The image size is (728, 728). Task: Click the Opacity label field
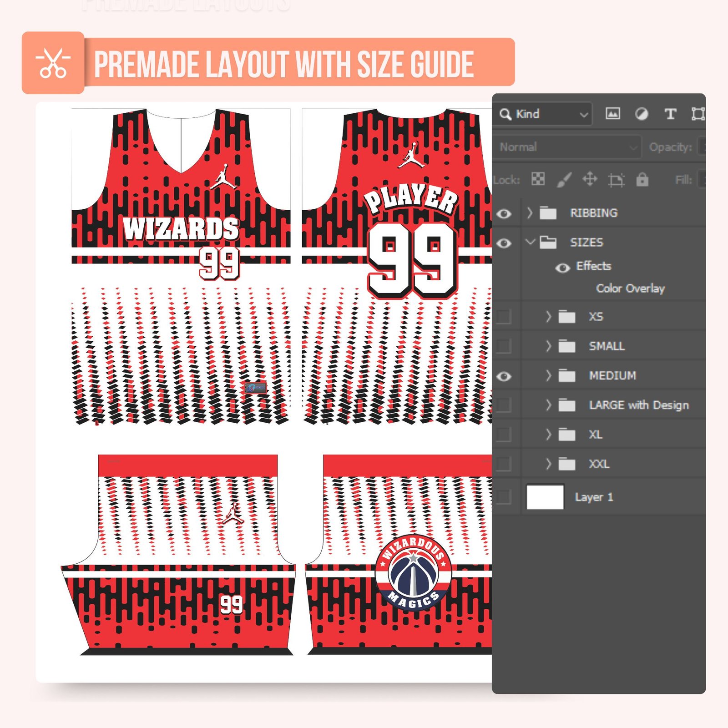pos(670,147)
